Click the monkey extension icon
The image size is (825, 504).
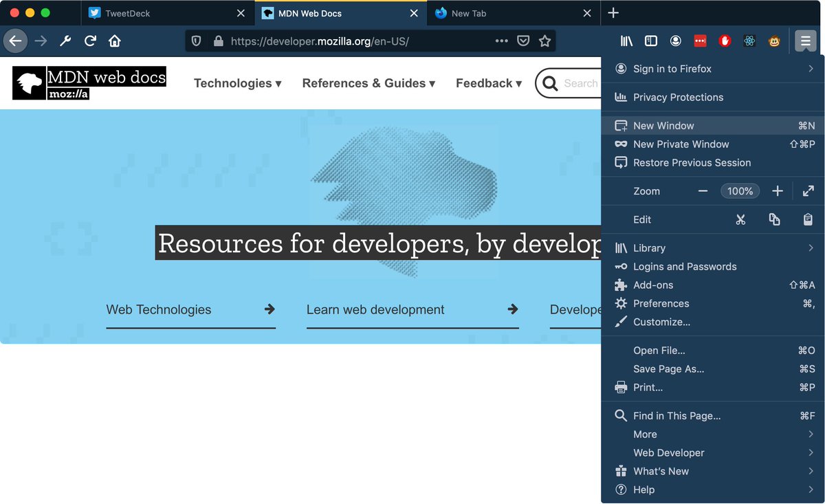774,41
